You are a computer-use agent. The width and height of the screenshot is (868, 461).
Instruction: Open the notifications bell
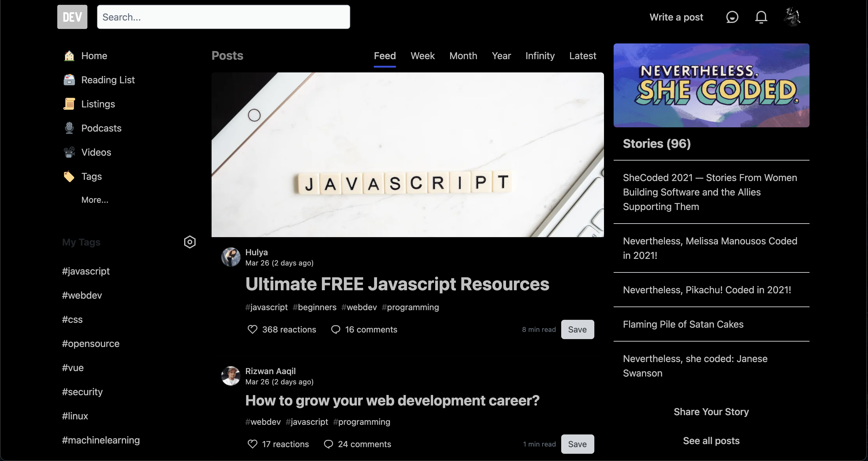click(x=761, y=17)
